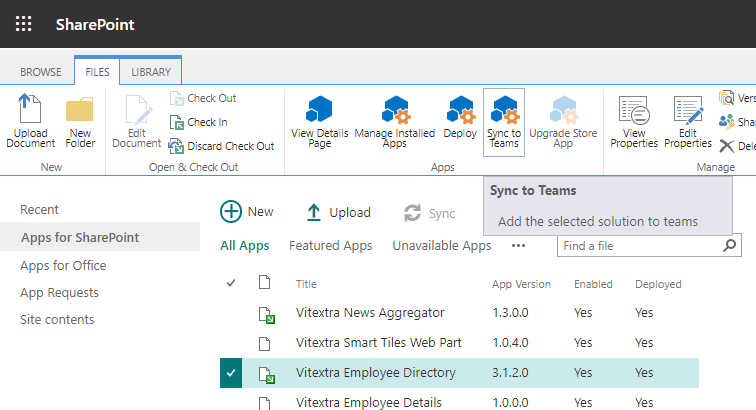Sort by the Enabled column header
The width and height of the screenshot is (756, 410).
point(593,284)
